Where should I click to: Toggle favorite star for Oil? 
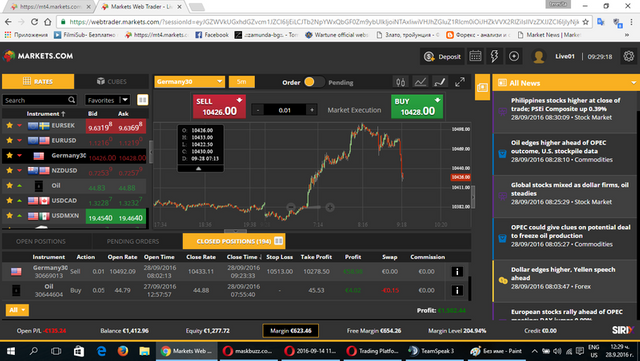point(9,185)
